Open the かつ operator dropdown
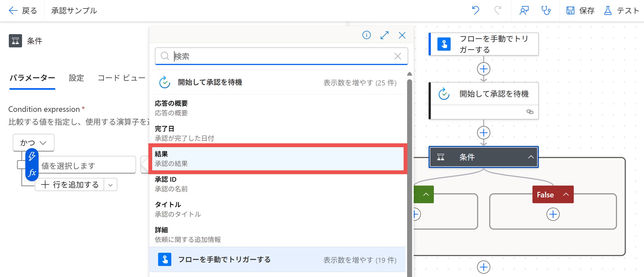This screenshot has width=644, height=277. 33,142
